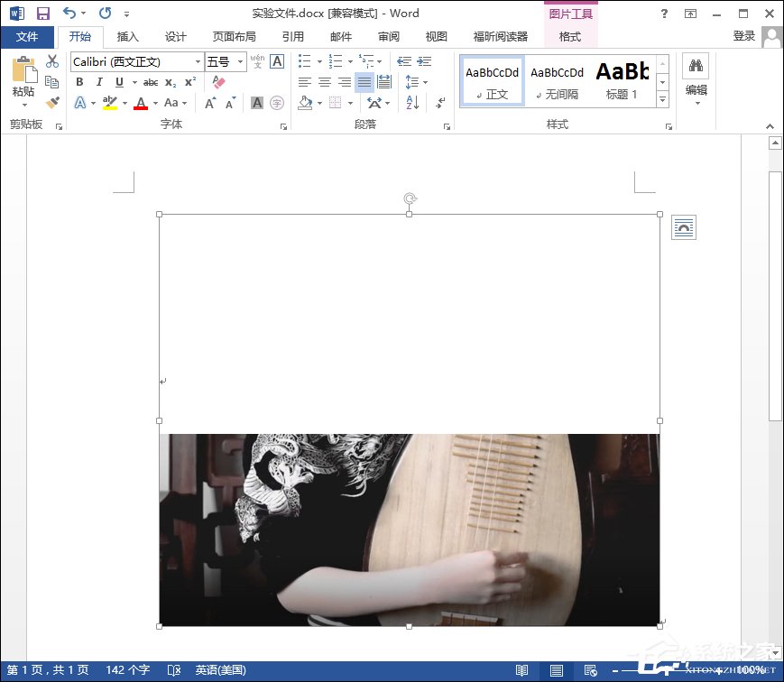Click the binoculars Find icon
The width and height of the screenshot is (784, 682).
696,66
